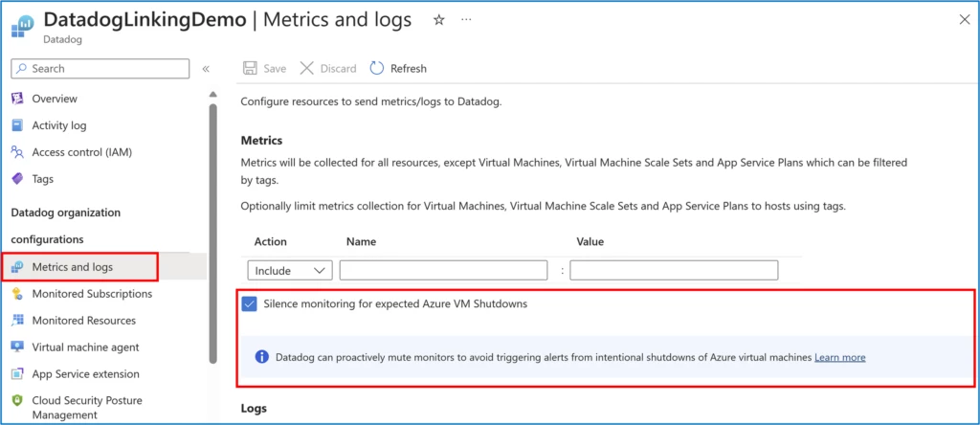Click the Metrics and logs icon
This screenshot has height=425, width=980.
(18, 267)
